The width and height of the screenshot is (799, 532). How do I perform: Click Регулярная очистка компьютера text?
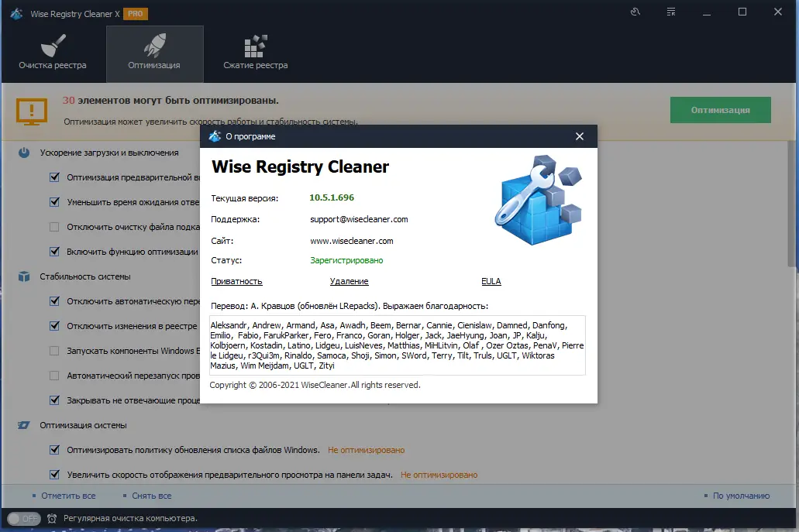[130, 518]
